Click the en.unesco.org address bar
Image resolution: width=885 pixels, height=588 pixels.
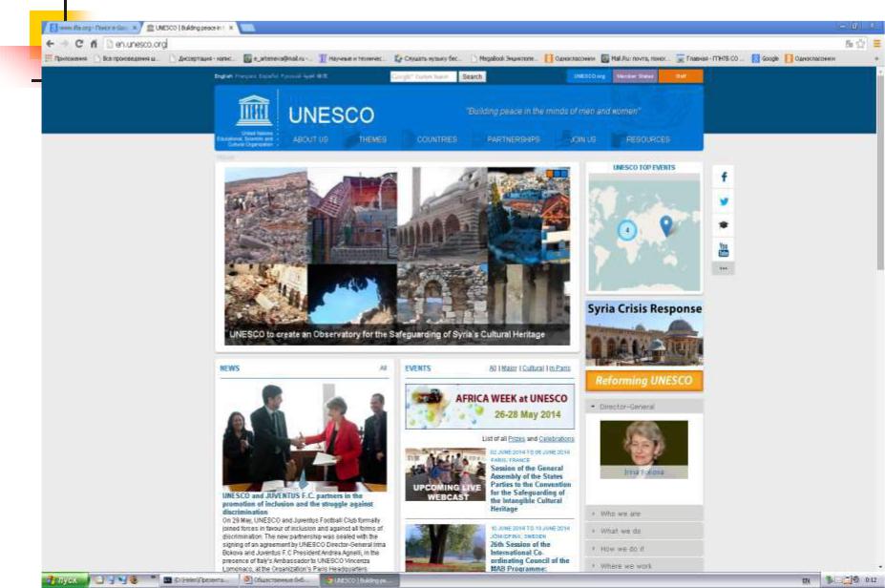point(474,44)
